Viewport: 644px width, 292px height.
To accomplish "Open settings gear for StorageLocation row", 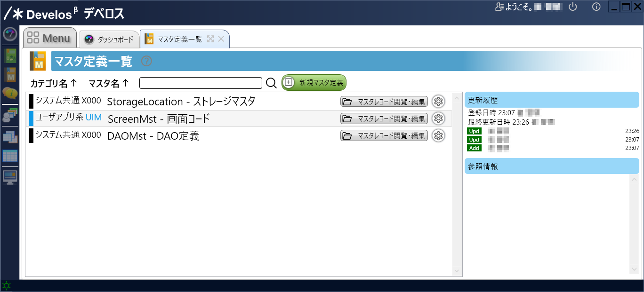I will pyautogui.click(x=438, y=102).
